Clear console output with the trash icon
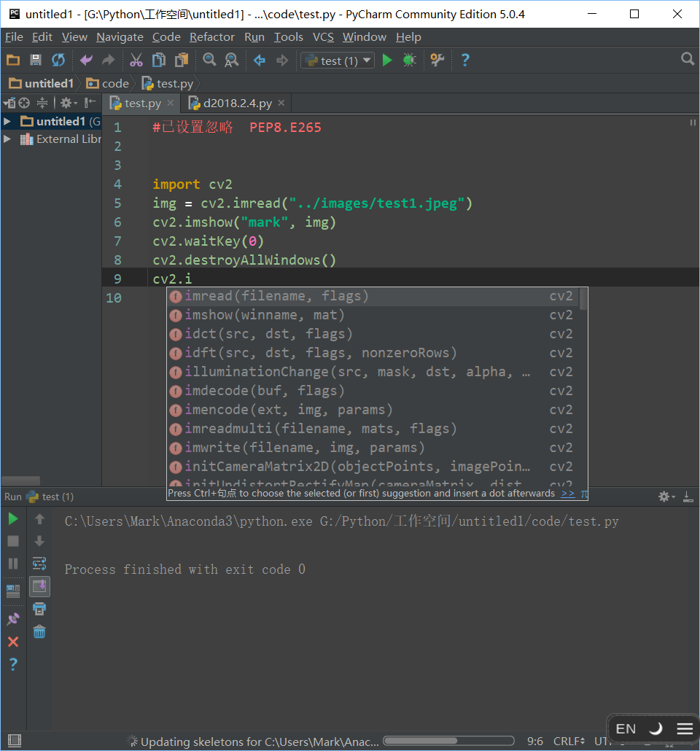The height and width of the screenshot is (751, 700). point(39,632)
